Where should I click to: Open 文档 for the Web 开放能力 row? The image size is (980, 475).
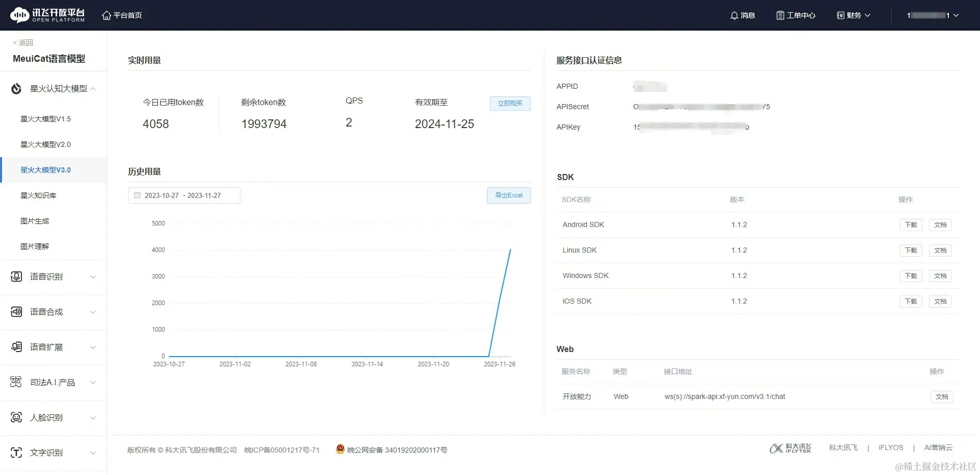click(942, 397)
